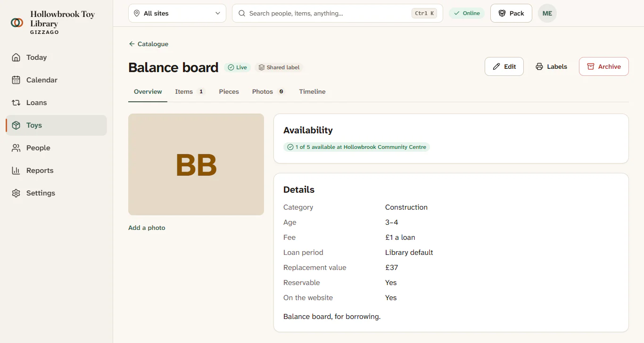Click the Yes value beside Reservable

[391, 283]
